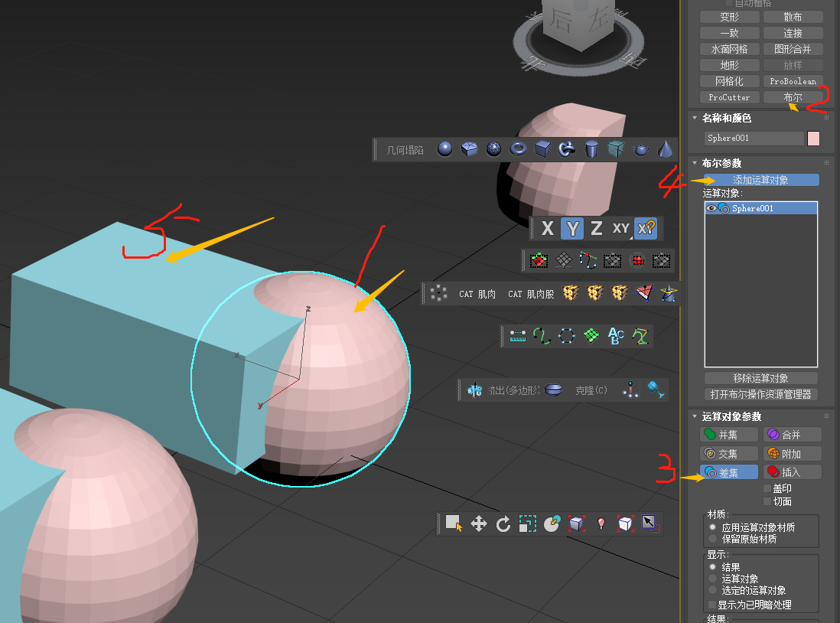Collapse the 运算对象参数 rollout
Viewport: 840px width, 623px height.
pyautogui.click(x=694, y=416)
